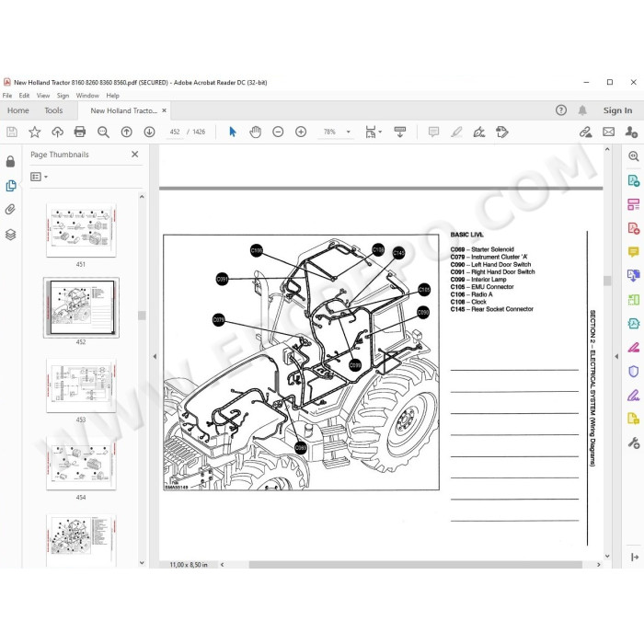Switch to Home tab

[18, 110]
